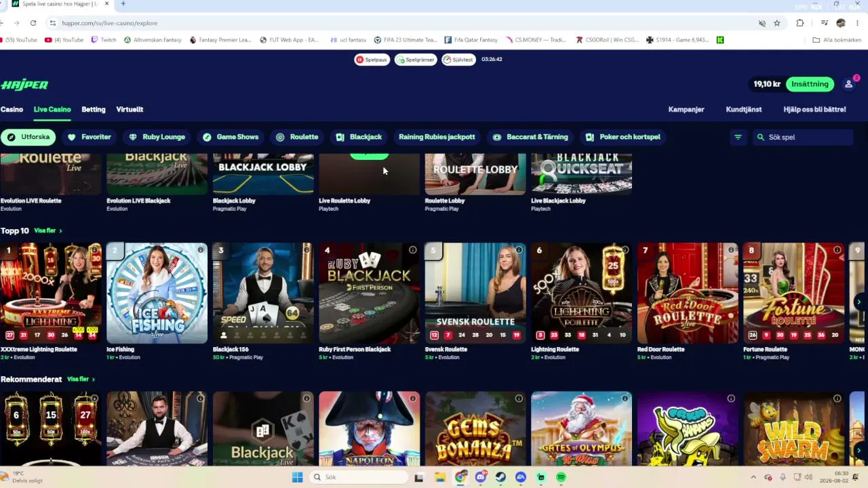Show info icon on Svensk Roulette
The width and height of the screenshot is (868, 488).
coord(519,250)
